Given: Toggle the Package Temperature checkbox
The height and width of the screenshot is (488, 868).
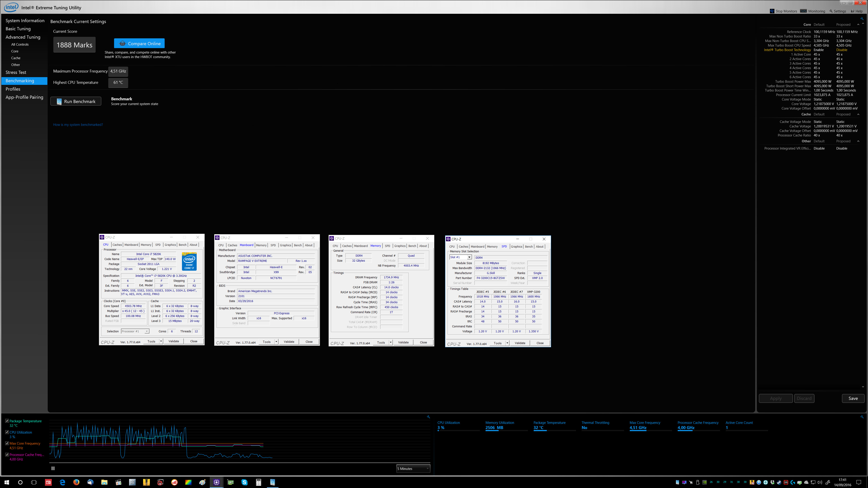Looking at the screenshot, I should coord(7,421).
